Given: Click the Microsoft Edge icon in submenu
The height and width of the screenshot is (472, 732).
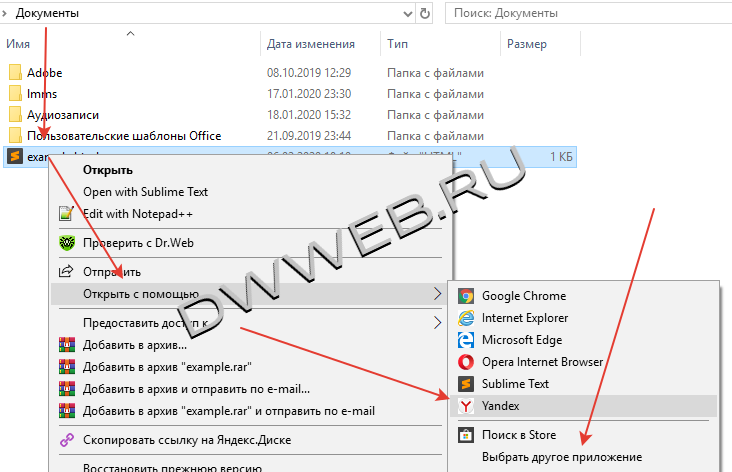Looking at the screenshot, I should click(465, 340).
